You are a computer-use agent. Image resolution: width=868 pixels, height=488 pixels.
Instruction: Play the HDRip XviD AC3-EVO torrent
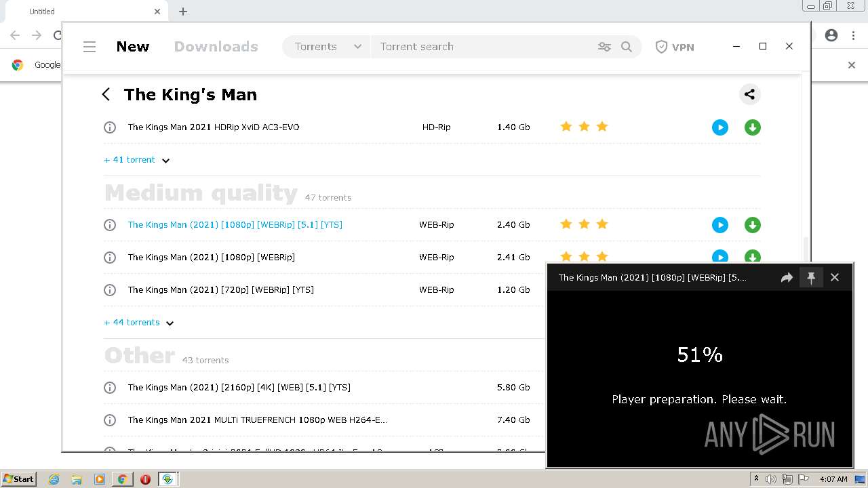(720, 127)
